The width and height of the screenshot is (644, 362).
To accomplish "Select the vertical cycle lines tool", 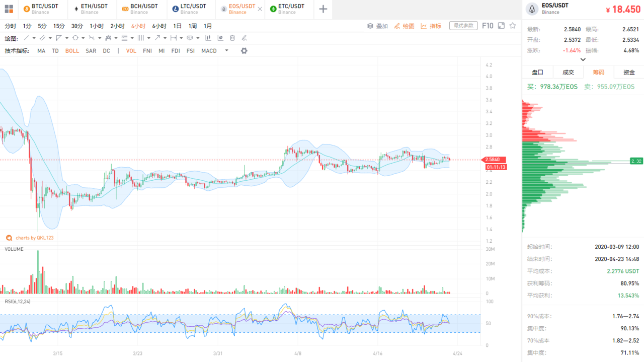I will coord(140,38).
